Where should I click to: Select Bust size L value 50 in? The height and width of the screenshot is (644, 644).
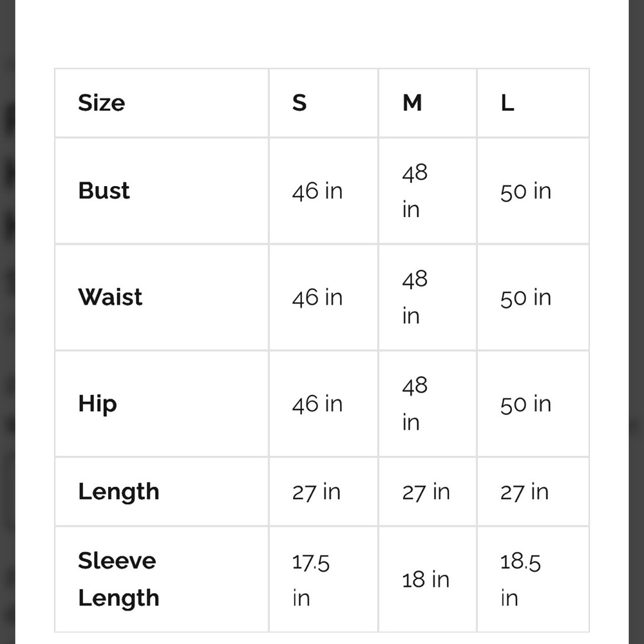click(526, 191)
